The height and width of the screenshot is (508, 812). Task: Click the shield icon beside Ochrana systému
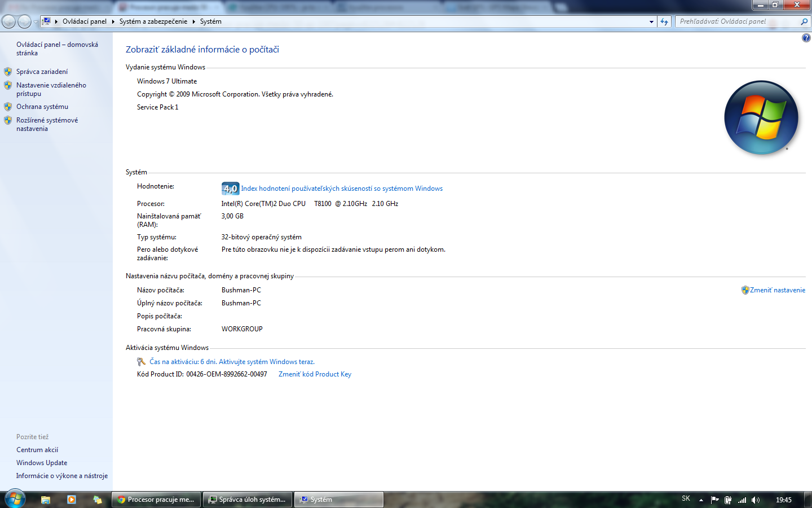click(x=8, y=107)
